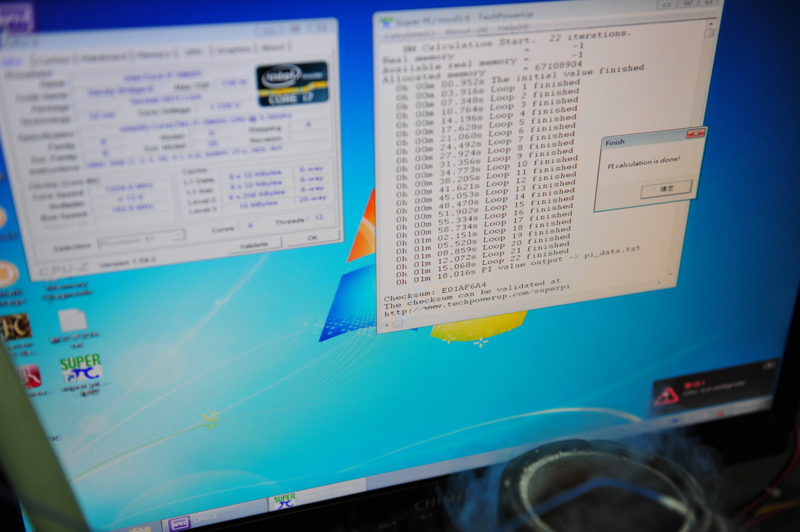This screenshot has width=800, height=532.
Task: Click the Super PI title bar icon
Action: (x=387, y=22)
